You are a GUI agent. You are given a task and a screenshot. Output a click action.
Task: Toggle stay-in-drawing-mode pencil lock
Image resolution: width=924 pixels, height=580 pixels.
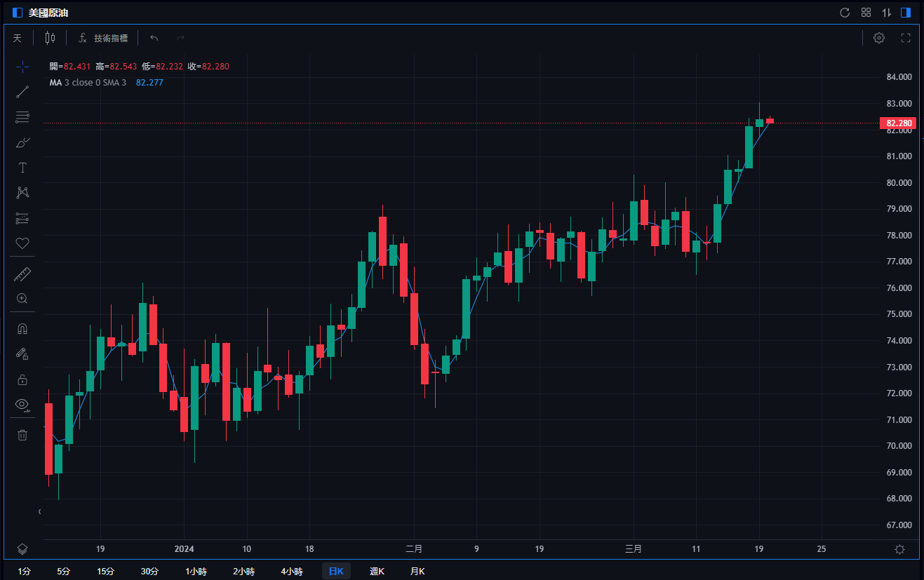pos(22,354)
